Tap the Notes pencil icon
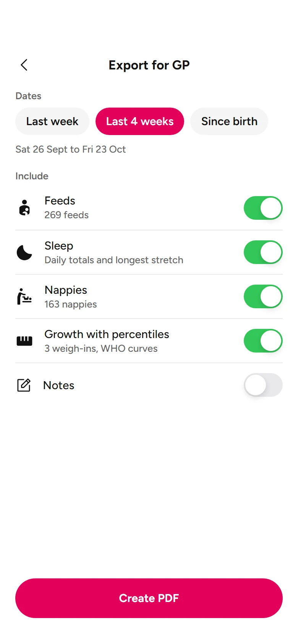Viewport: 298px width, 644px height. pos(24,385)
